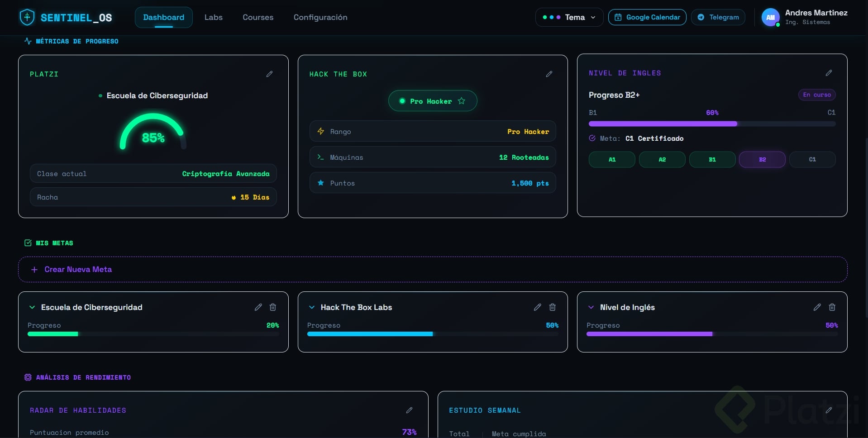Click the '20%' goal progress value

[x=273, y=325]
